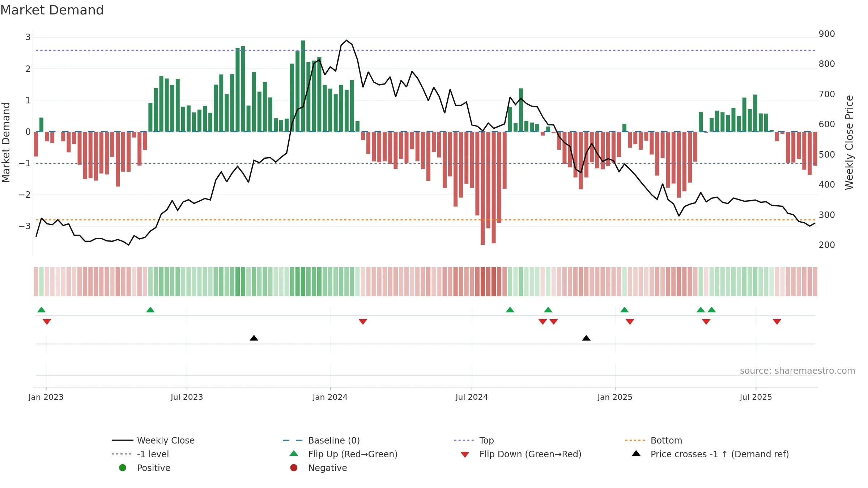Click the green flip-up marker just after Jan 2025
This screenshot has width=868, height=488.
pyautogui.click(x=625, y=310)
